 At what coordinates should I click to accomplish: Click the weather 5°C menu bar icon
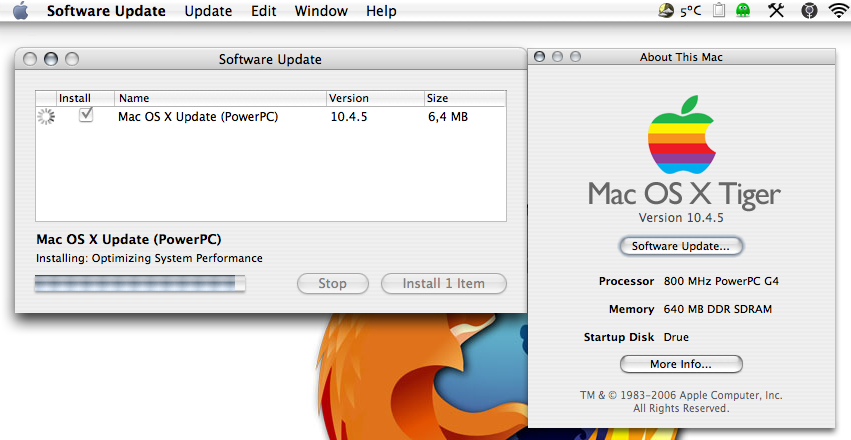click(679, 10)
